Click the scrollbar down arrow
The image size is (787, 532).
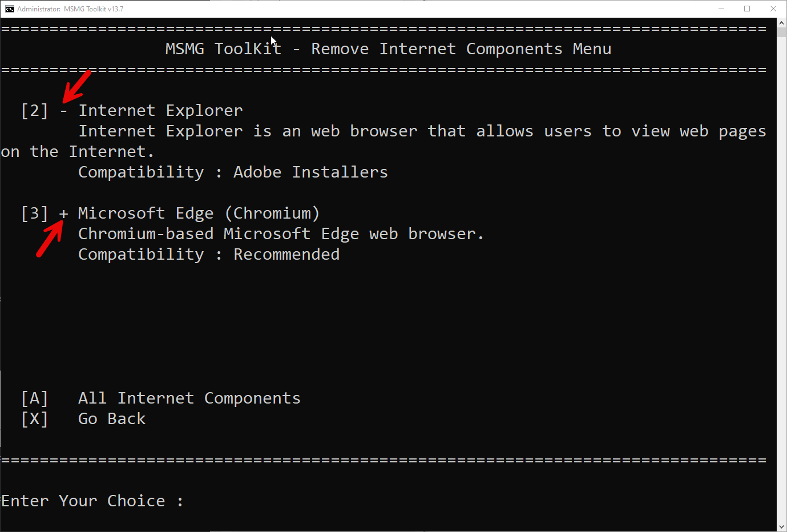click(782, 527)
